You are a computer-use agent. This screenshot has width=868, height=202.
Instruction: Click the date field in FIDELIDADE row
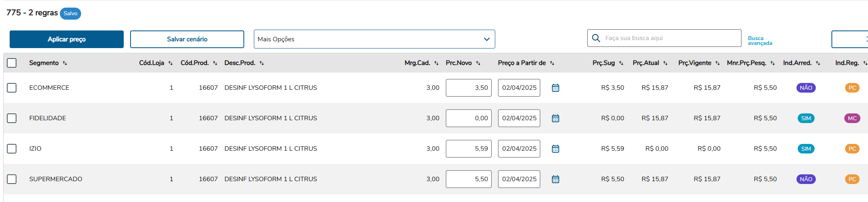click(x=519, y=118)
